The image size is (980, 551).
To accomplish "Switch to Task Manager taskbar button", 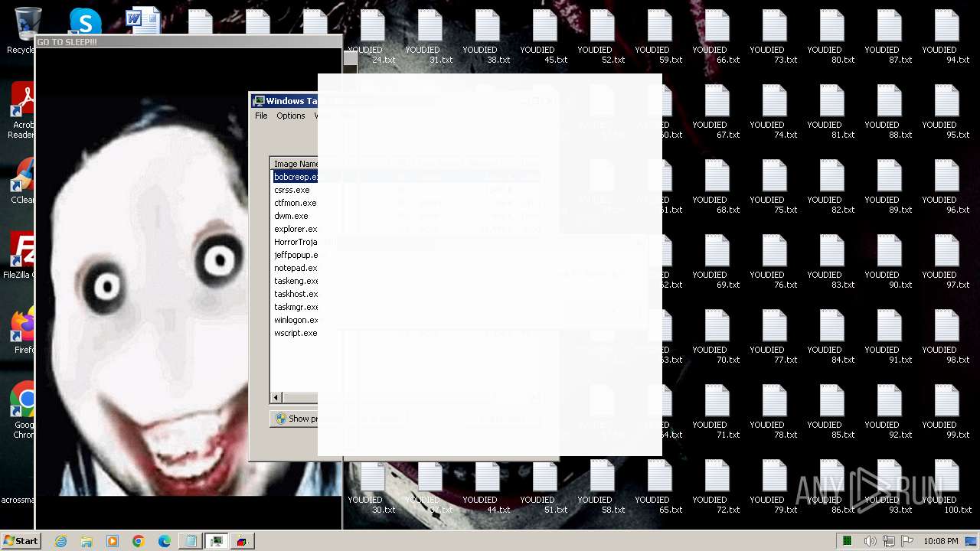I will tap(217, 541).
